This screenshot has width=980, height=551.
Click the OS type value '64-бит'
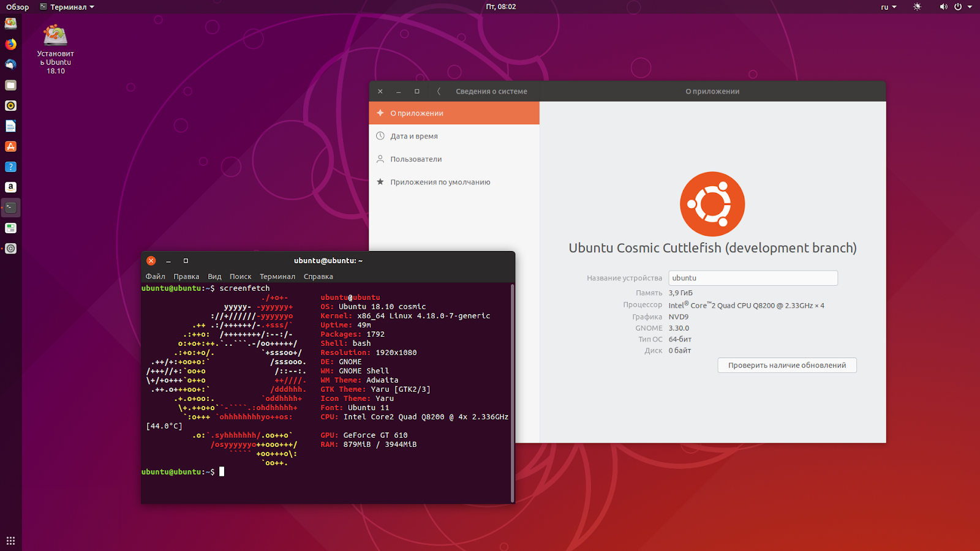pyautogui.click(x=680, y=339)
